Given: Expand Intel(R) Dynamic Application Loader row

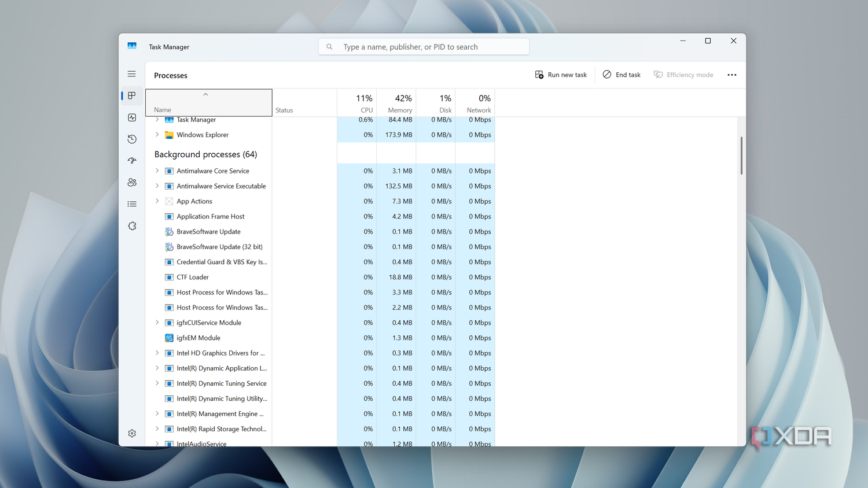Looking at the screenshot, I should (x=157, y=368).
